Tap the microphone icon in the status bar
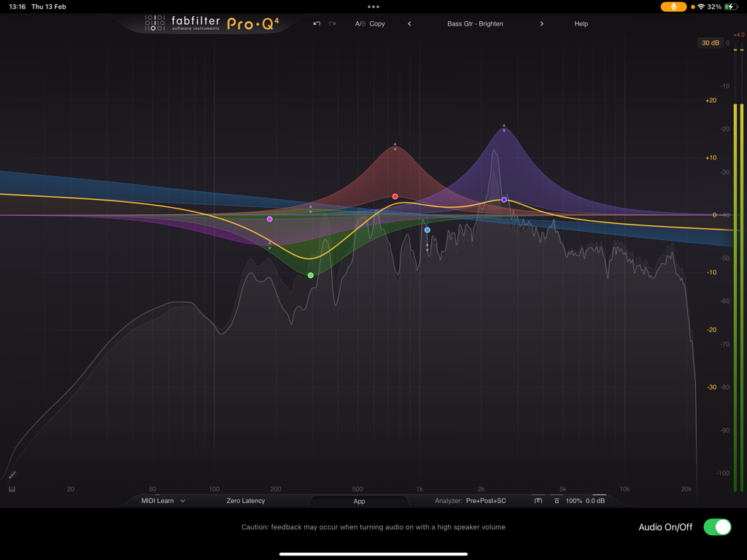 click(672, 7)
